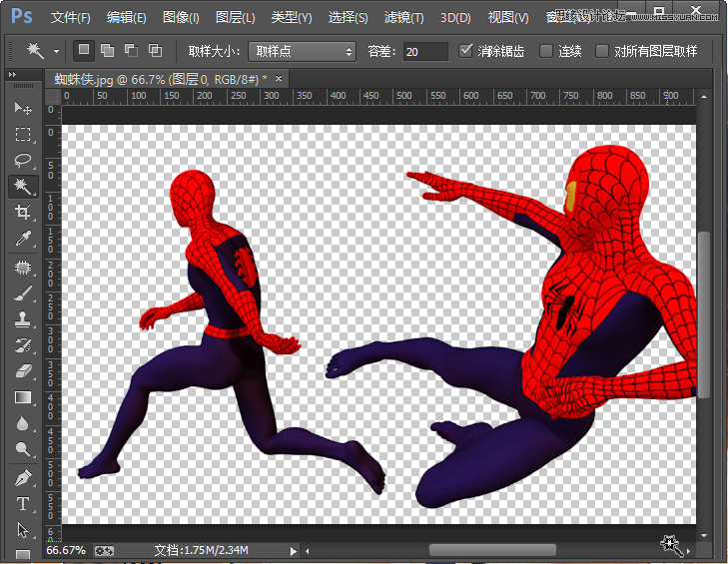Open Magic Wand tool preset picker
This screenshot has height=564, width=728.
[x=56, y=51]
